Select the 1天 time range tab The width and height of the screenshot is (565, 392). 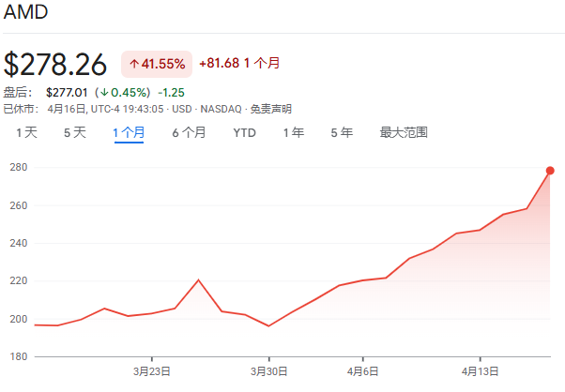(26, 132)
